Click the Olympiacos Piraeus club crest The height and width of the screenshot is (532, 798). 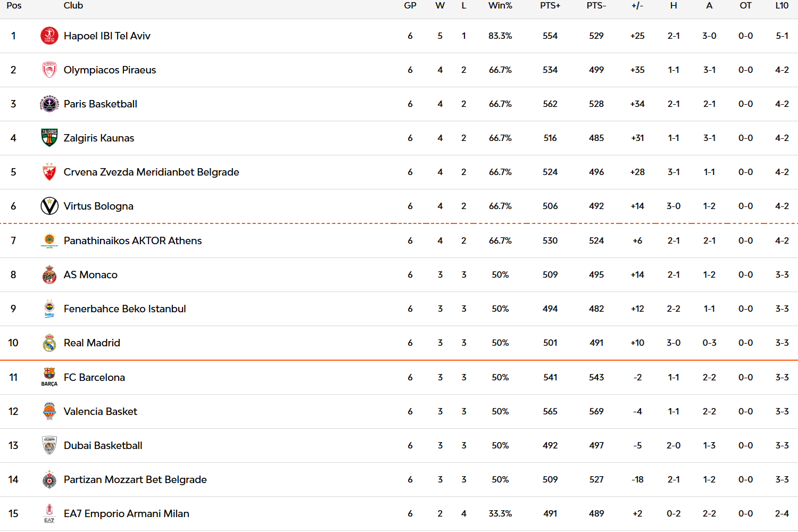tap(49, 70)
